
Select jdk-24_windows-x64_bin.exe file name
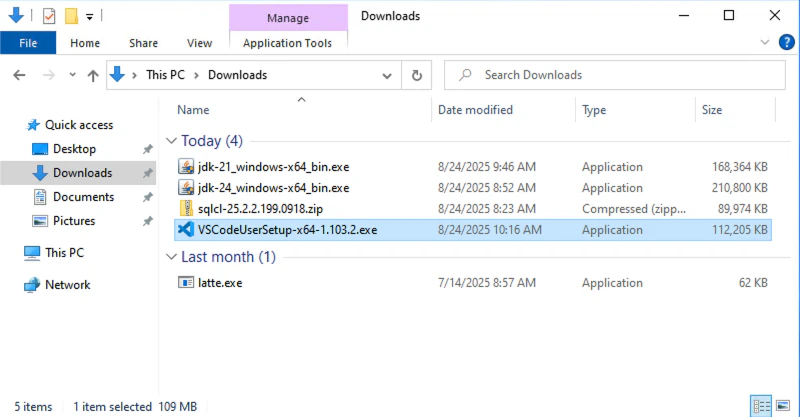(x=273, y=188)
